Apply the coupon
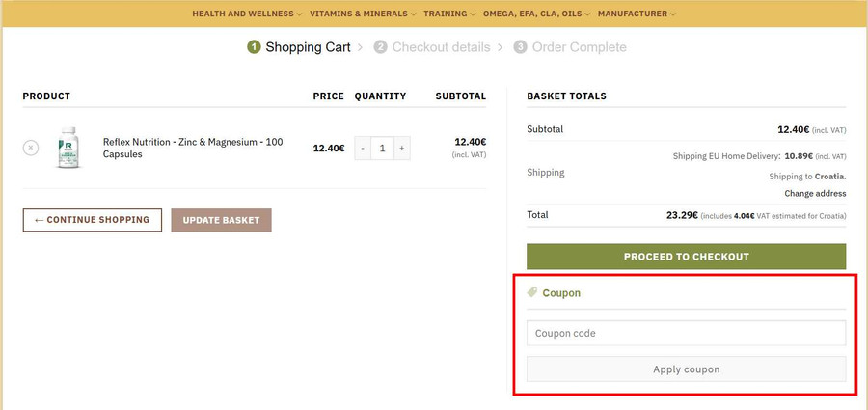 [x=686, y=369]
